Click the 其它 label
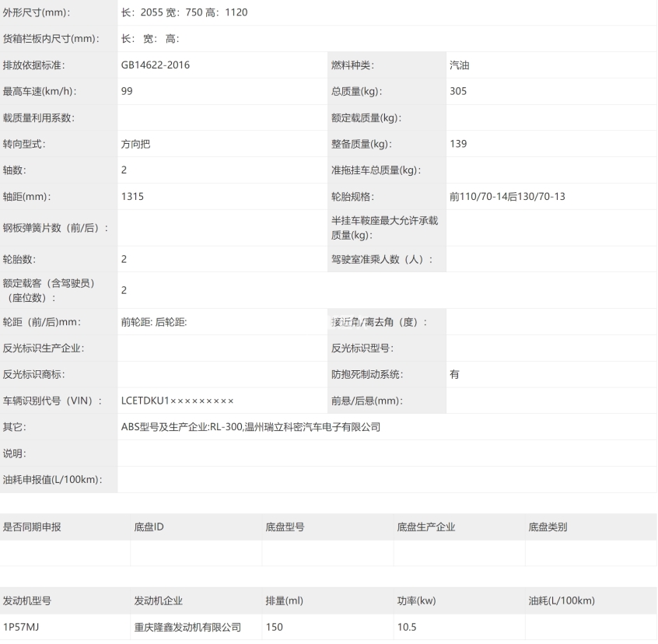The width and height of the screenshot is (658, 644). click(x=15, y=427)
